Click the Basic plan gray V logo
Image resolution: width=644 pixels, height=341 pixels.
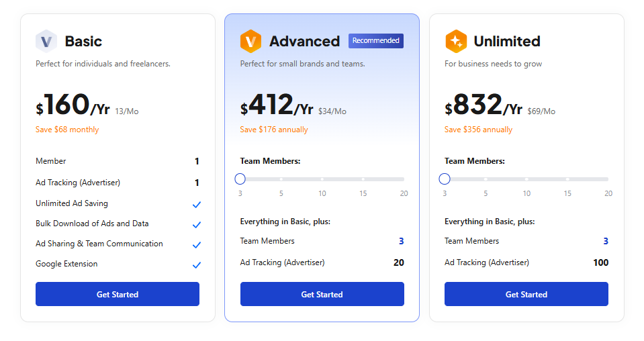[46, 41]
